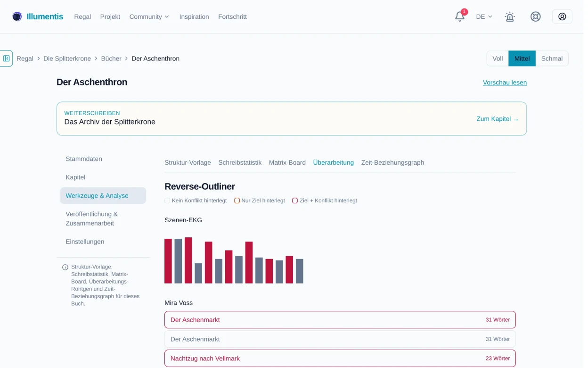Screen dimensions: 588x368
Task: Go to the Kapitel sidebar section
Action: point(103,177)
